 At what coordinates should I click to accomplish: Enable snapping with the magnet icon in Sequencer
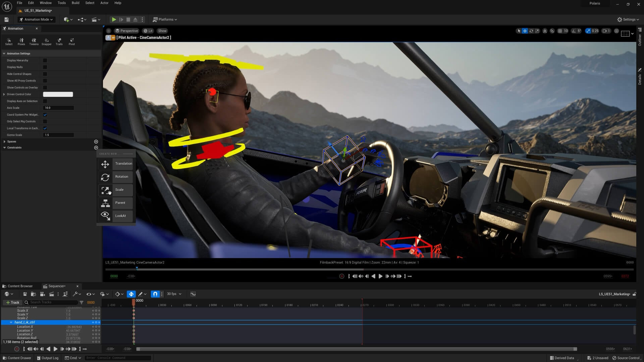pyautogui.click(x=155, y=294)
